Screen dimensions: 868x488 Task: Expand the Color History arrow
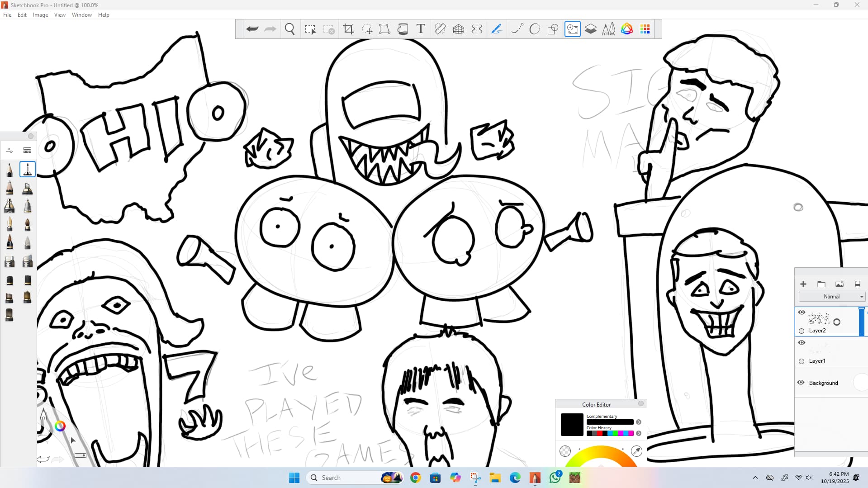tap(639, 433)
